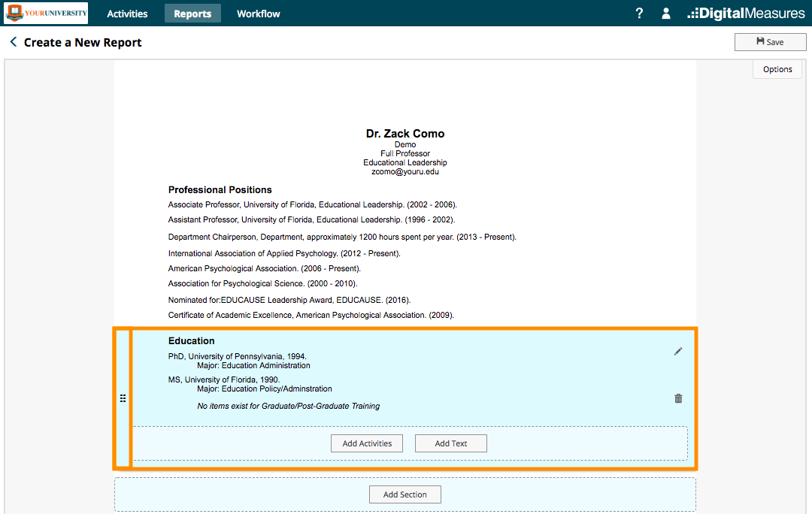Select the Associate Professor, University of Florida line
812x514 pixels.
coord(312,205)
